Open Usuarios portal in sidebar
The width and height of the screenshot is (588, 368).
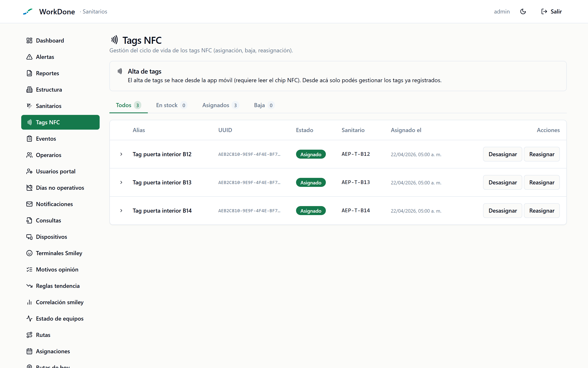pos(60,171)
